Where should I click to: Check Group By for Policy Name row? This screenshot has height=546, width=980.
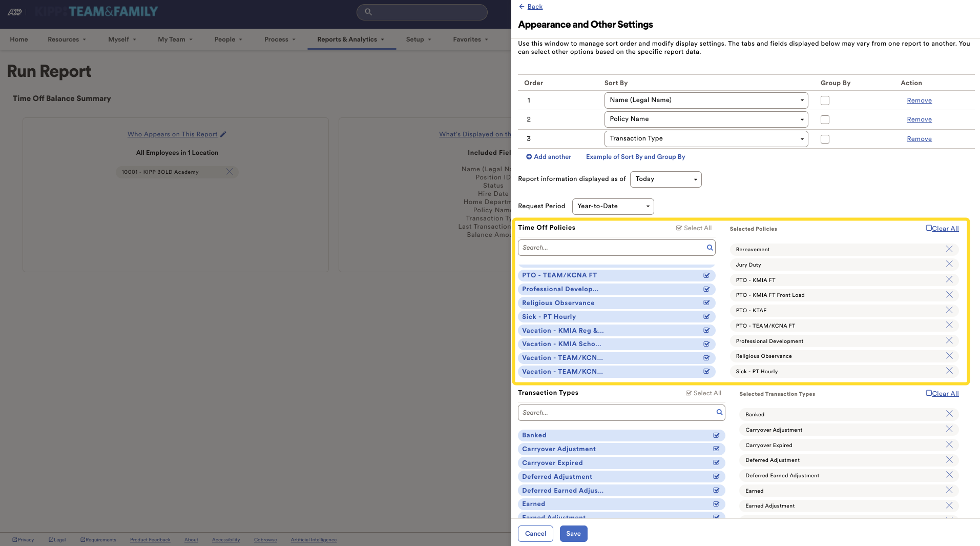pos(825,119)
